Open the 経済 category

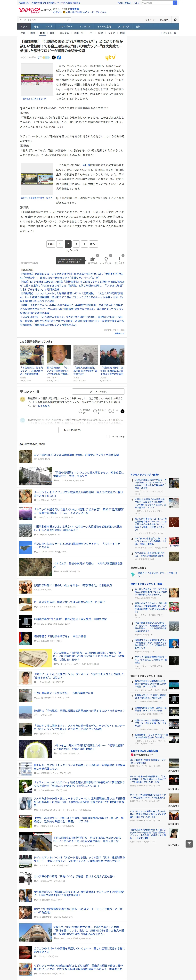pos(52,33)
